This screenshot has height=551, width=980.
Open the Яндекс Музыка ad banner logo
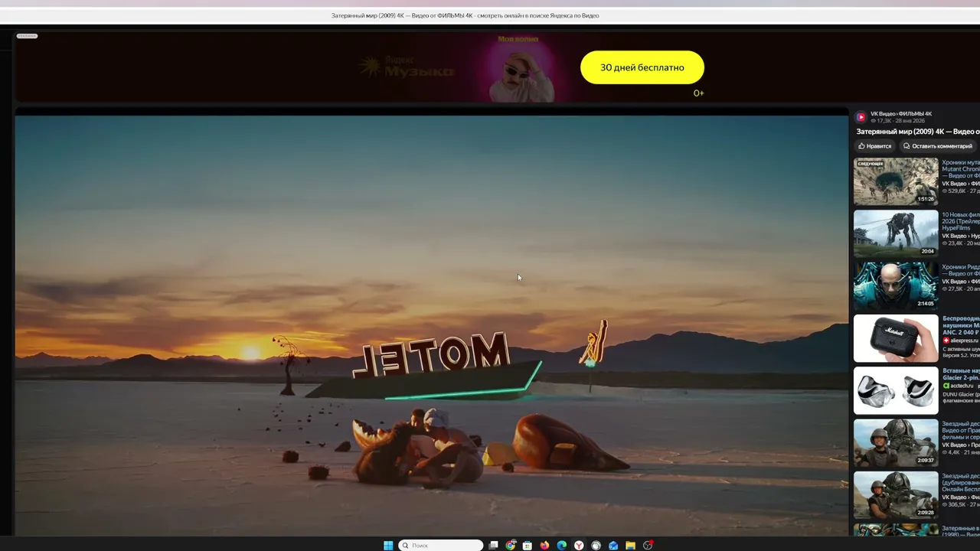[x=407, y=67]
